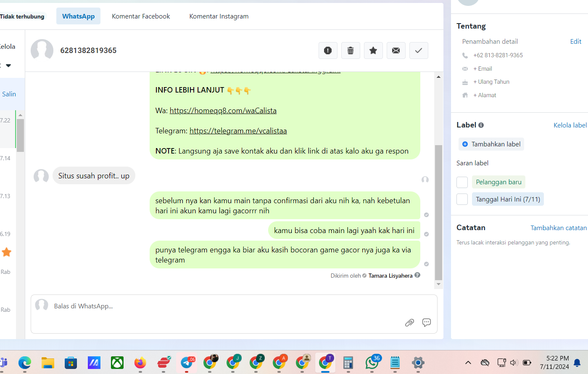Open the telegram.me/vcalistaa link
The width and height of the screenshot is (588, 374).
pyautogui.click(x=238, y=131)
